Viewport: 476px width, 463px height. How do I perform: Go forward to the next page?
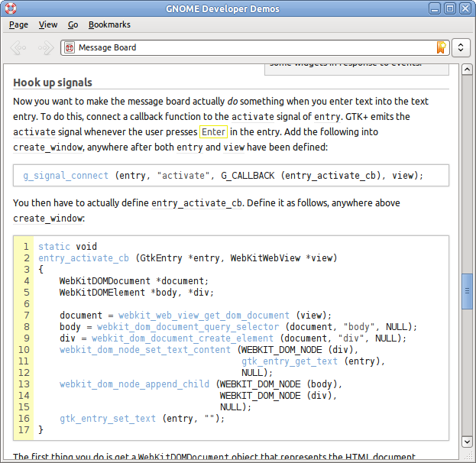pos(46,47)
